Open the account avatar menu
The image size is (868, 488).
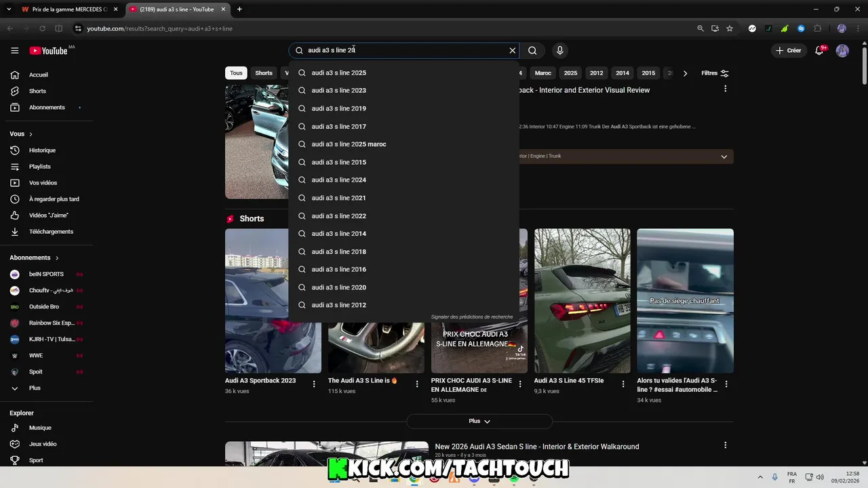[842, 51]
